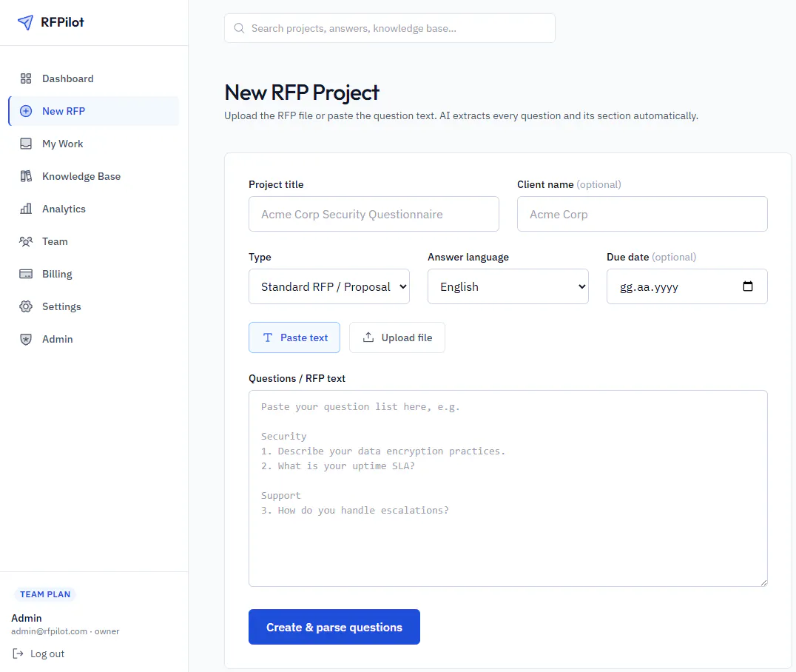The width and height of the screenshot is (796, 672).
Task: Click the Admin user name above the email
Action: [x=27, y=618]
